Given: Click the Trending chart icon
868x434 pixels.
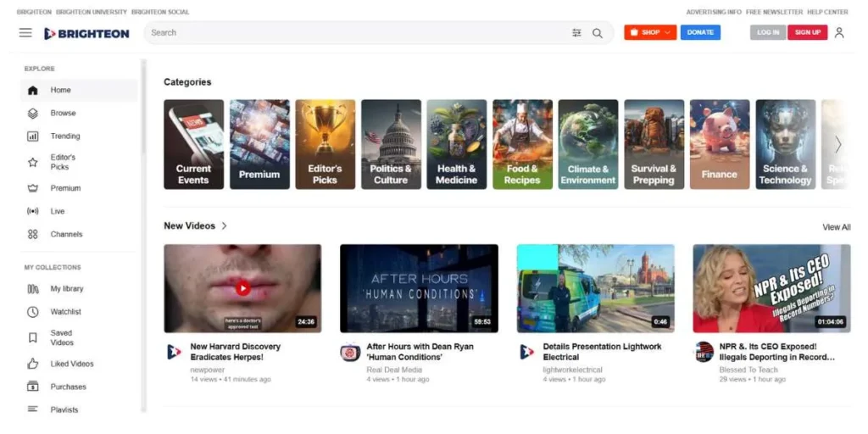Looking at the screenshot, I should tap(33, 136).
